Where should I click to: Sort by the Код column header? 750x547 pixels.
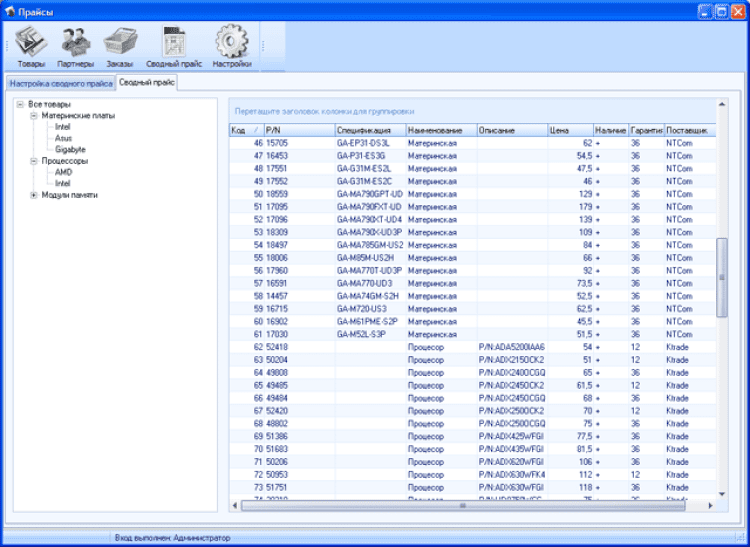(x=246, y=130)
